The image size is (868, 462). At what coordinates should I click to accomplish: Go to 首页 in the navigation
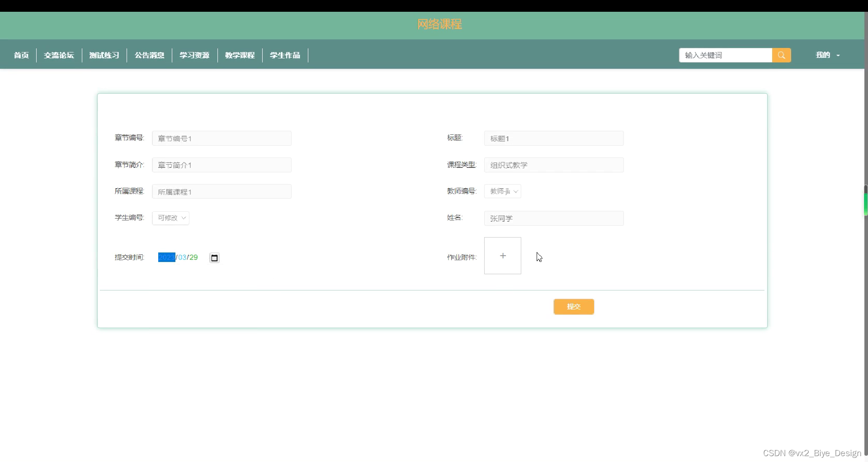(21, 55)
